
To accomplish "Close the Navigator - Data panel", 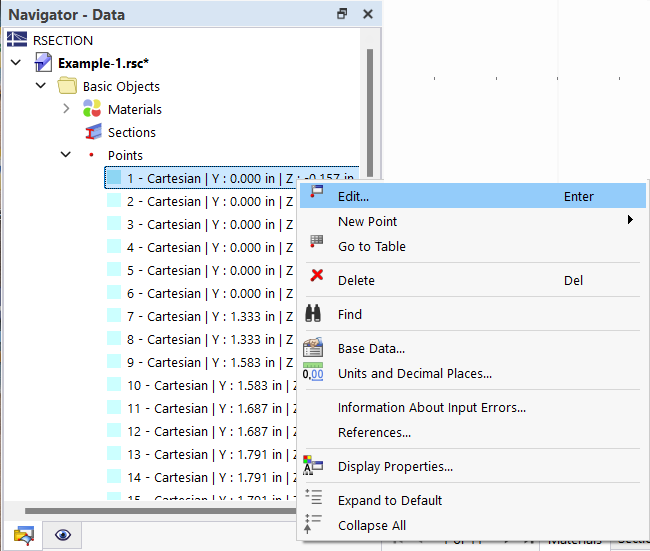I will point(368,14).
